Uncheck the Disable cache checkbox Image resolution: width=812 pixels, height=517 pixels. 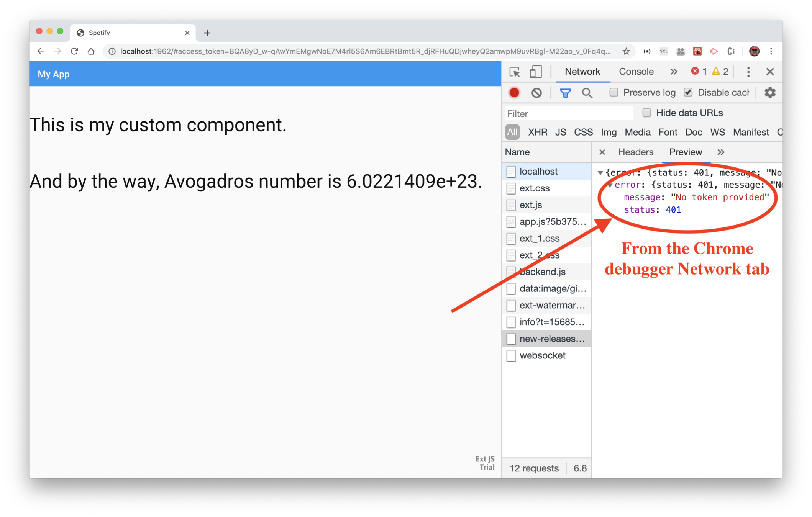(x=688, y=93)
